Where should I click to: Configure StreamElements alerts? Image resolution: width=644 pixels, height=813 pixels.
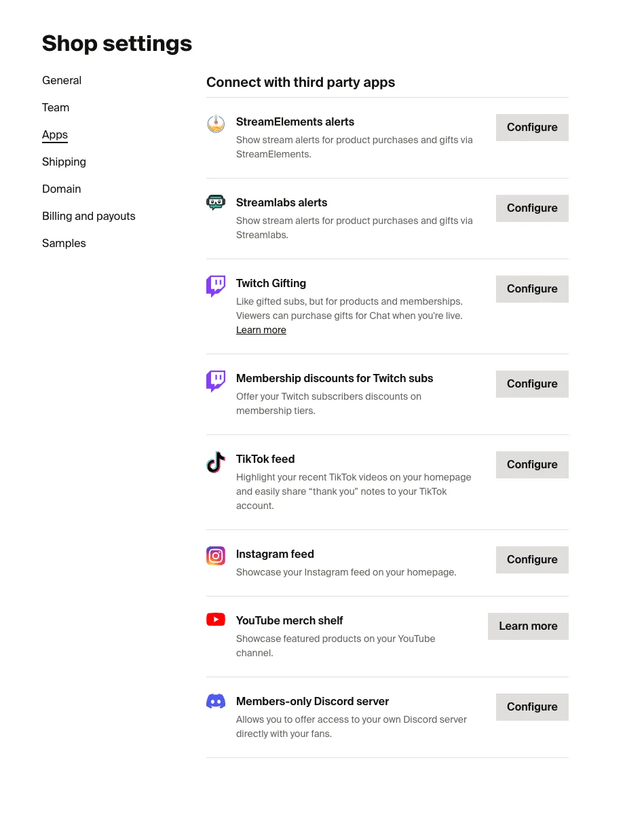pyautogui.click(x=532, y=127)
